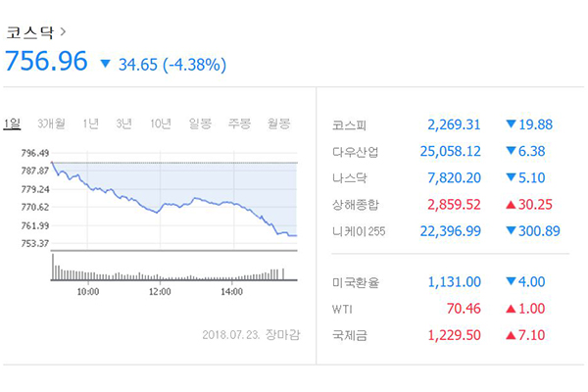Open the 10년 chart tab
The image size is (588, 392).
[161, 123]
